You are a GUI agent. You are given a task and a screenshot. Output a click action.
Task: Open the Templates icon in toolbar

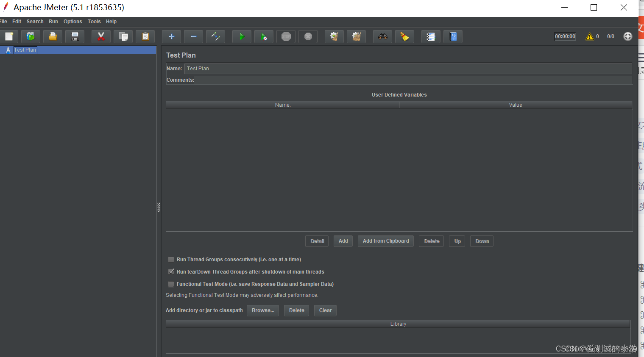pyautogui.click(x=31, y=36)
